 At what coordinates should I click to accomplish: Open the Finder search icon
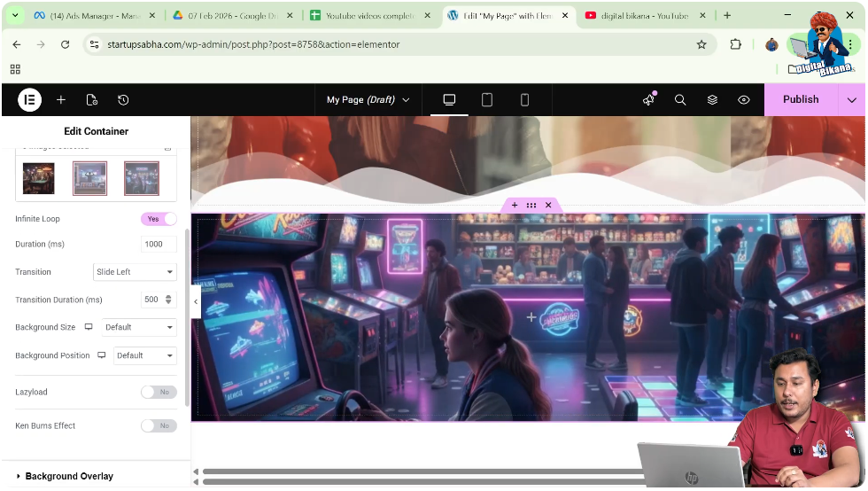pyautogui.click(x=680, y=100)
